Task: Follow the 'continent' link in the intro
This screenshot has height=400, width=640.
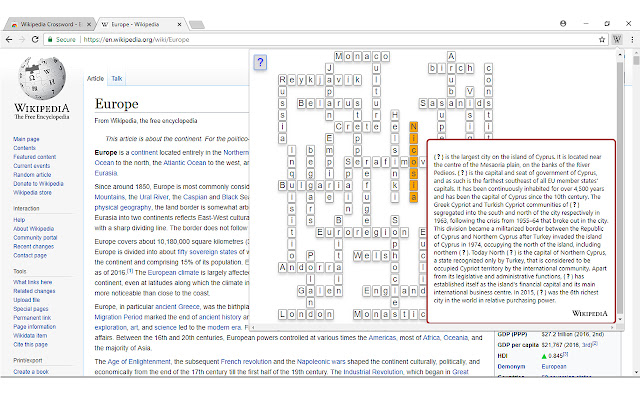Action: [x=144, y=153]
